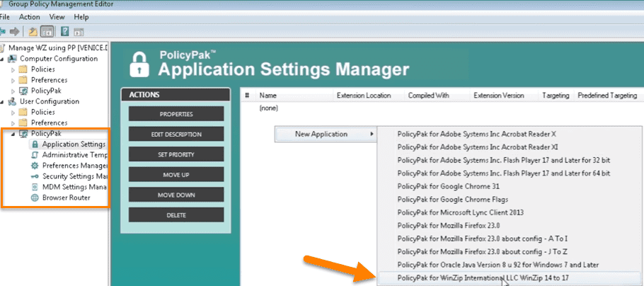The width and height of the screenshot is (644, 286).
Task: Choose PolicyPak for Acrobat Reader XI
Action: pyautogui.click(x=508, y=147)
